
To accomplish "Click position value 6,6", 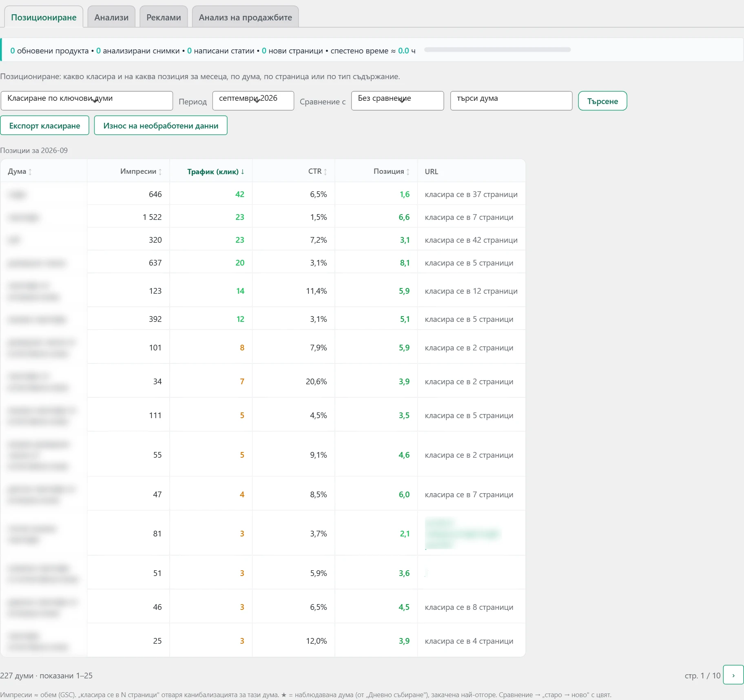I will 404,217.
